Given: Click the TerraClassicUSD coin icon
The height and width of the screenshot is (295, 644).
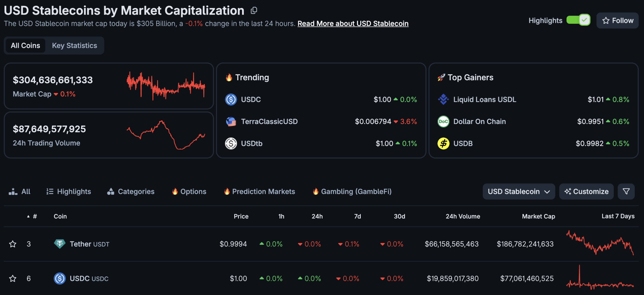Looking at the screenshot, I should (231, 121).
